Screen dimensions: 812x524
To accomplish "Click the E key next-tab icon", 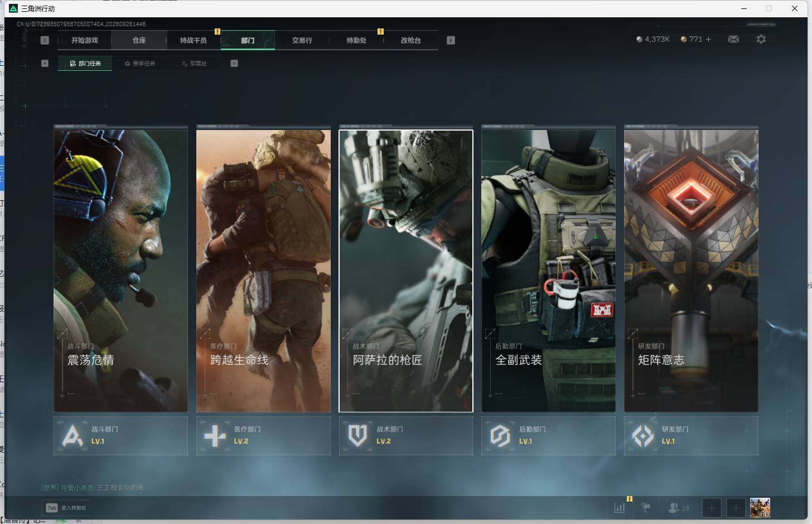I will coord(451,40).
